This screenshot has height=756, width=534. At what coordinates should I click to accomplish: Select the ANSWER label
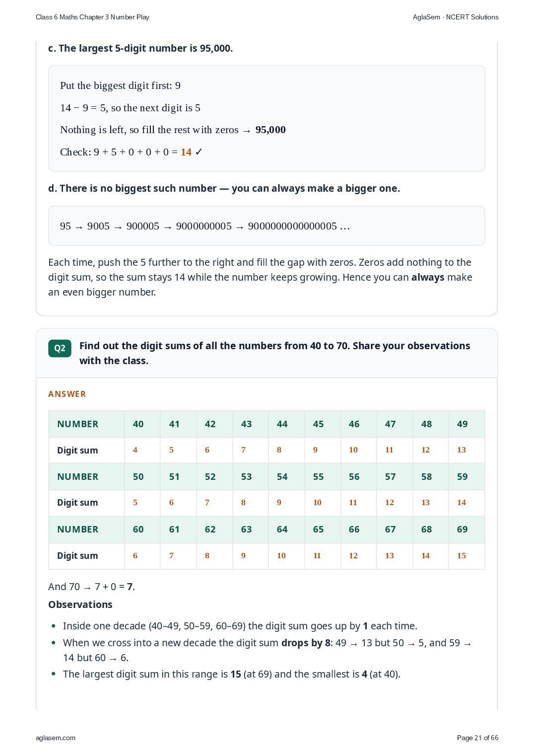point(67,394)
